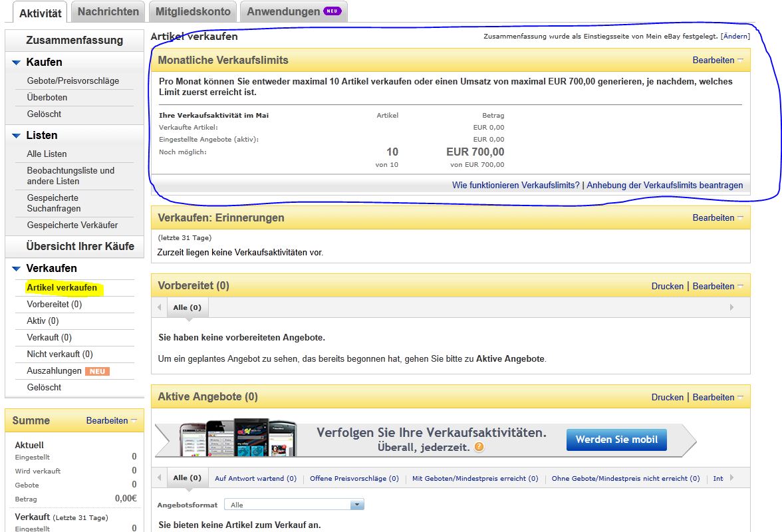Open Gelöscht under Kaufen
This screenshot has width=782, height=532.
[44, 114]
